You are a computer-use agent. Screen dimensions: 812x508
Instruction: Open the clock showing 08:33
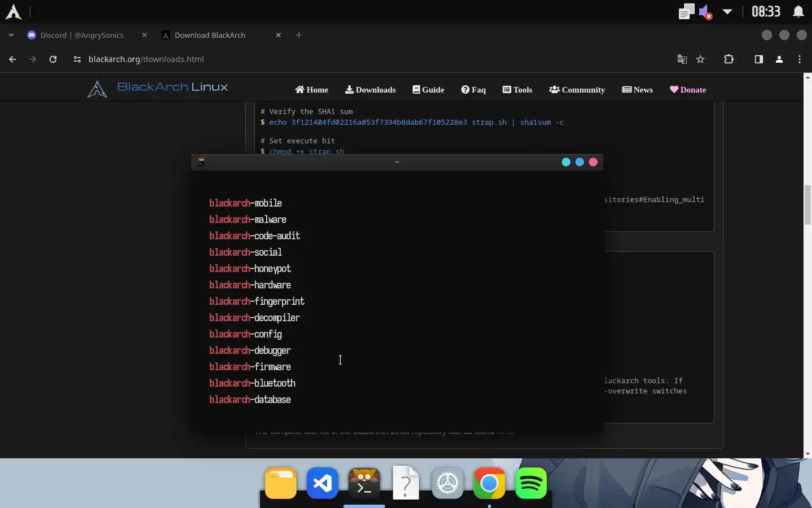(x=766, y=11)
